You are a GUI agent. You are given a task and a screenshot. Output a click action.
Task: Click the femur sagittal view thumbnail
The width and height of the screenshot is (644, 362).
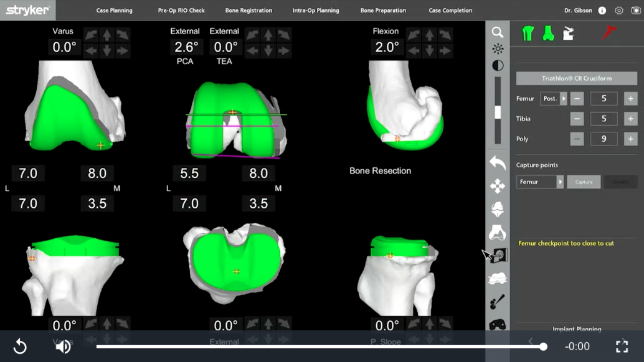pos(405,105)
